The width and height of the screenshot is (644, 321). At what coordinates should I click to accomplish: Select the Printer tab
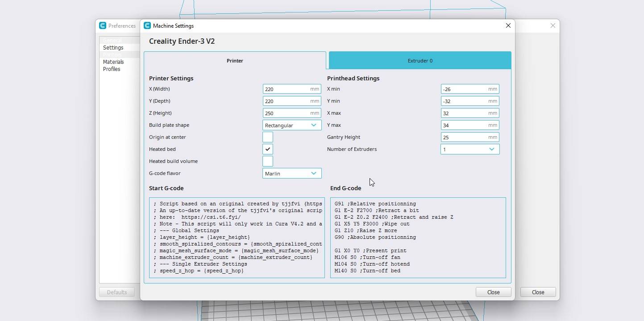tap(235, 60)
